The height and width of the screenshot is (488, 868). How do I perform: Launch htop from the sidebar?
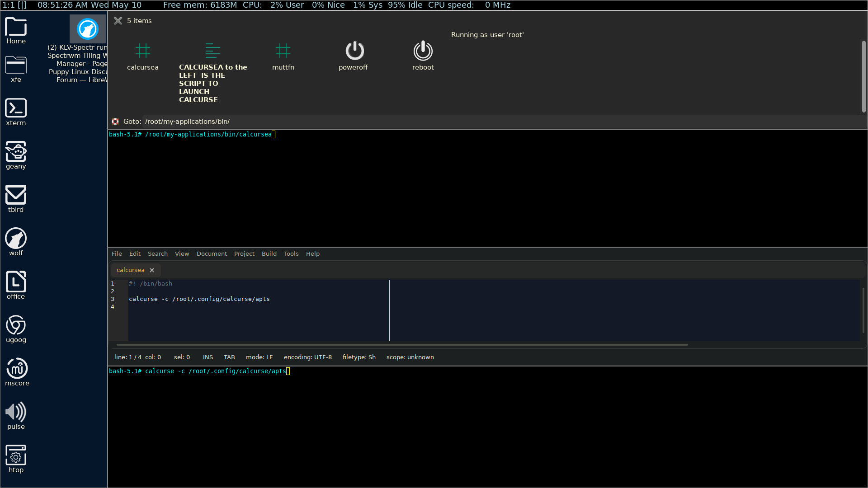16,456
